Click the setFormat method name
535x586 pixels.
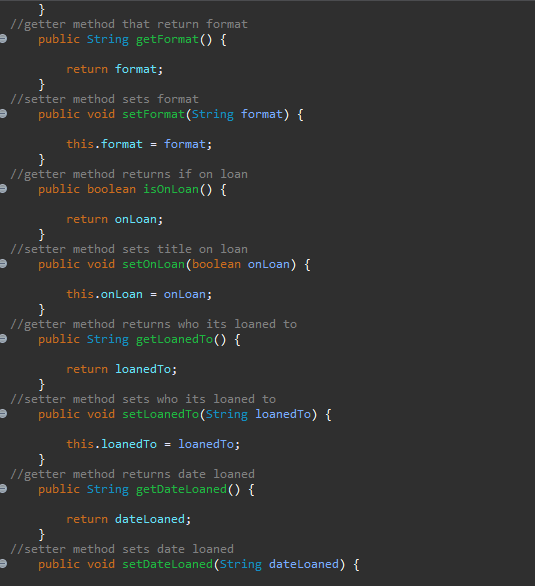click(154, 114)
